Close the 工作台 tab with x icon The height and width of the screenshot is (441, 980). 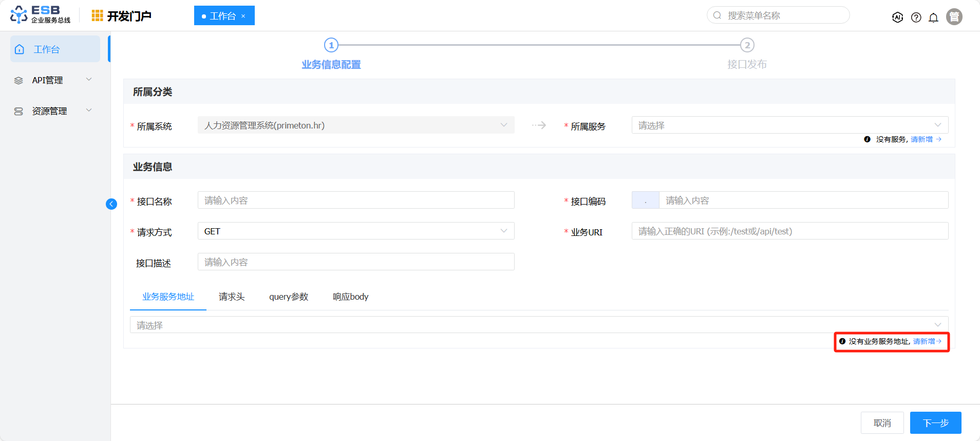click(x=243, y=16)
